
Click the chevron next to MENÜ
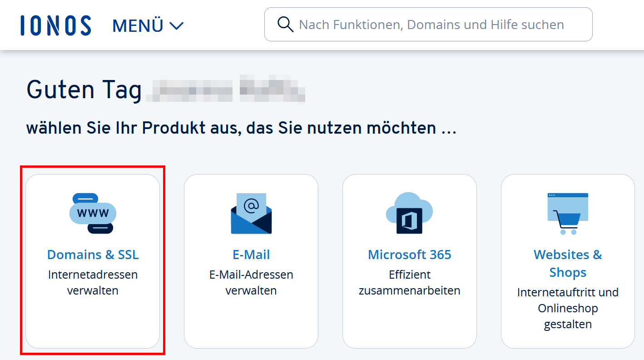pos(176,26)
